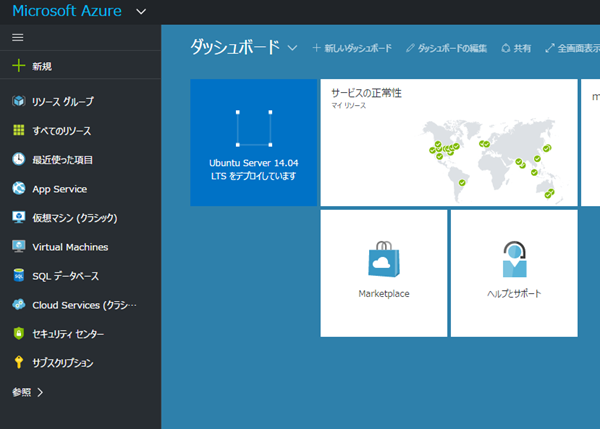Click ダッシュボードの編集 button
The width and height of the screenshot is (600, 429).
pyautogui.click(x=447, y=48)
